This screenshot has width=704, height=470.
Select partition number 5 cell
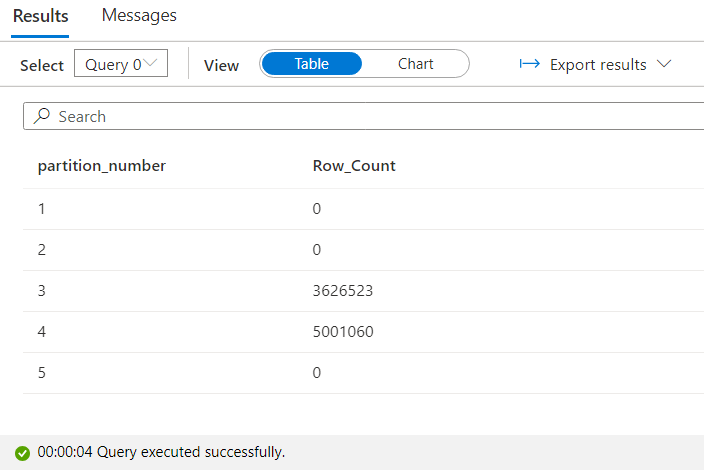[x=42, y=372]
